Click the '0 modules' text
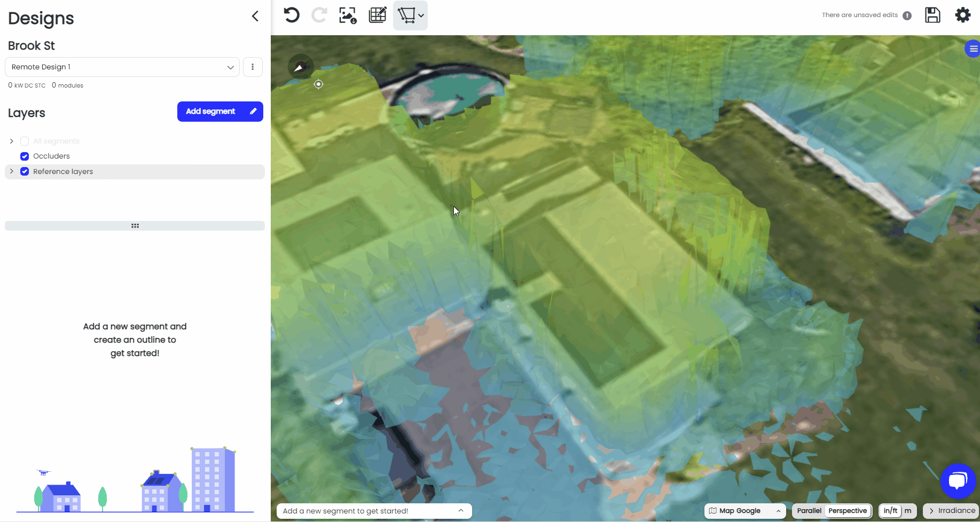The height and width of the screenshot is (522, 980). tap(67, 85)
